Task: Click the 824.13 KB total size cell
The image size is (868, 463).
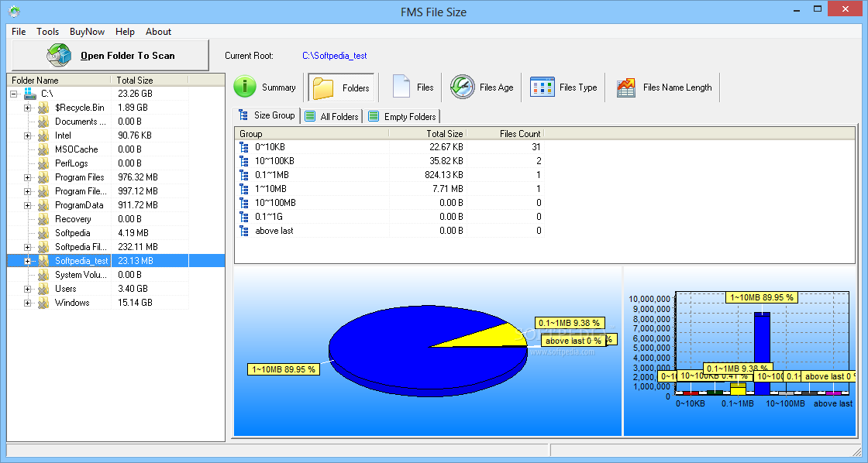Action: coord(443,175)
